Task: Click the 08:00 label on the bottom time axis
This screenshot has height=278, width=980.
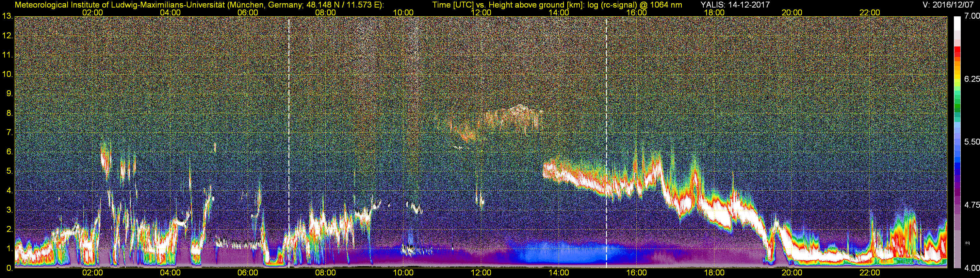Action: tap(326, 273)
